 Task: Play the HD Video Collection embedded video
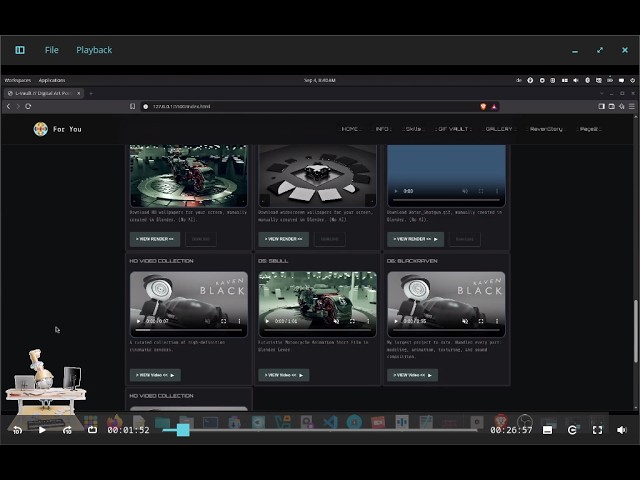pyautogui.click(x=139, y=321)
